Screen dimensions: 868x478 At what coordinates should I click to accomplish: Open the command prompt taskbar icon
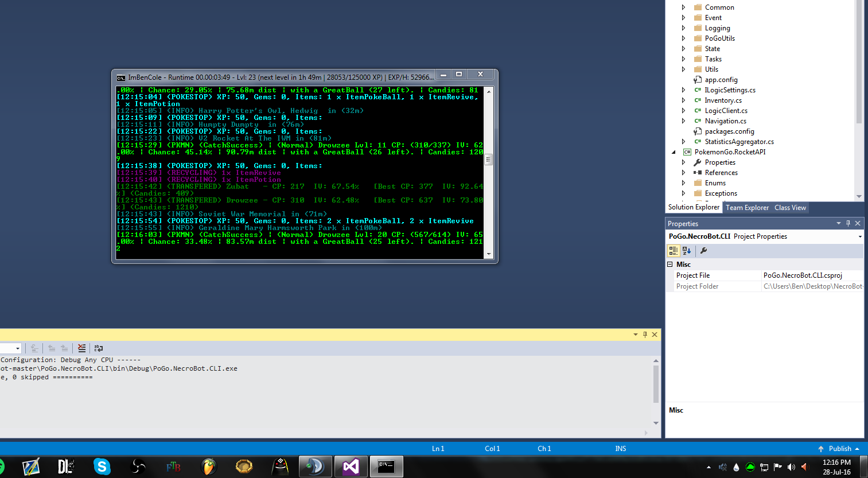point(386,467)
